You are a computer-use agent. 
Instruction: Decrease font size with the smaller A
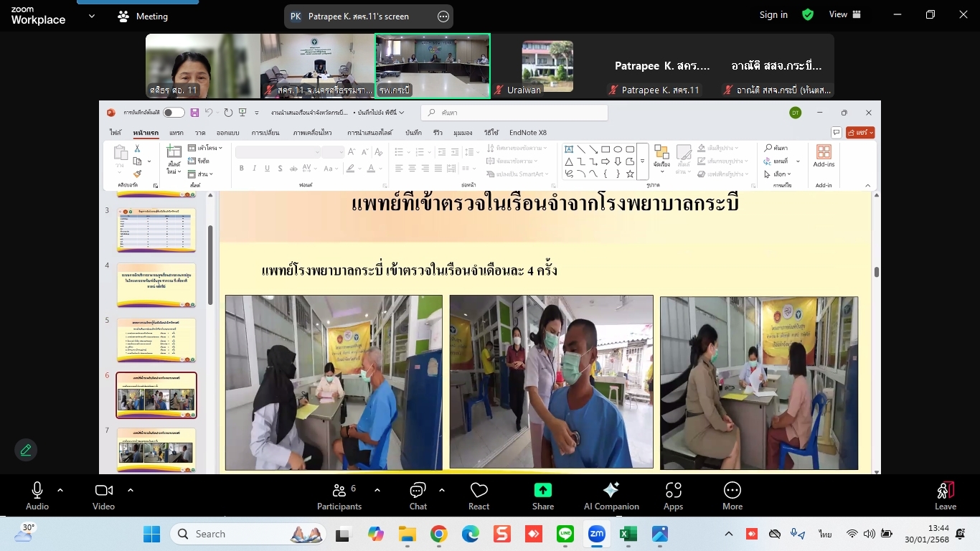click(364, 151)
